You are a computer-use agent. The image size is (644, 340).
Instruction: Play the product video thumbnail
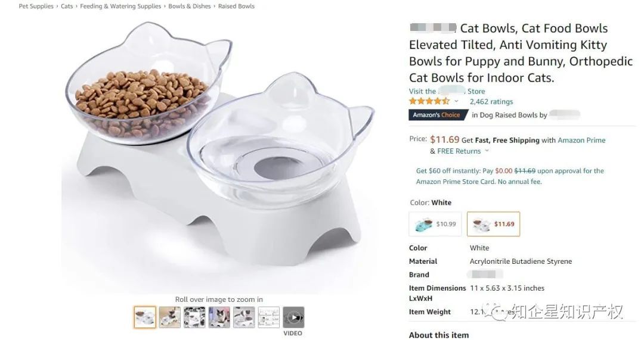(x=293, y=317)
